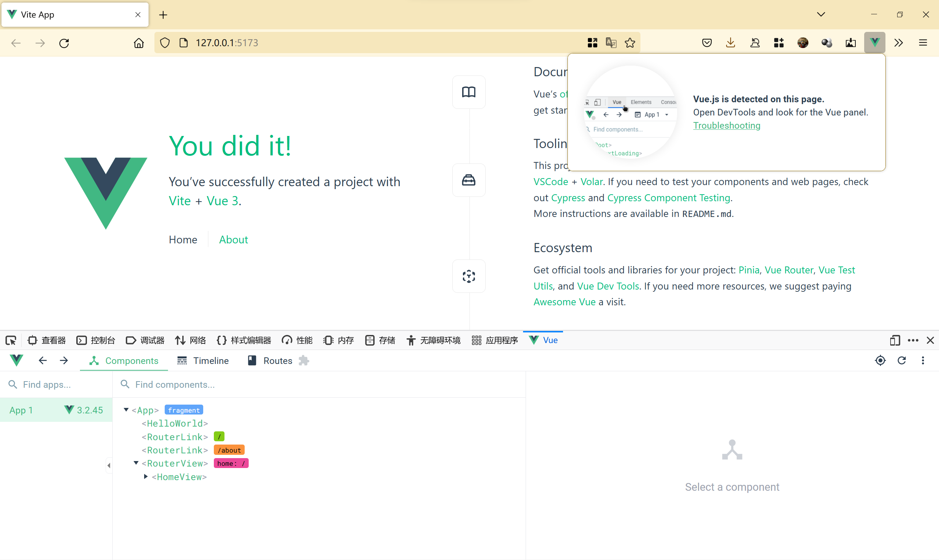Click the Find components search field
The height and width of the screenshot is (560, 939).
coord(319,384)
